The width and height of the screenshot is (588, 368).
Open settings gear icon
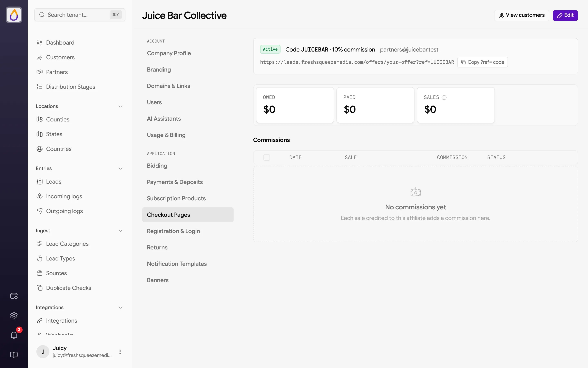pos(14,316)
